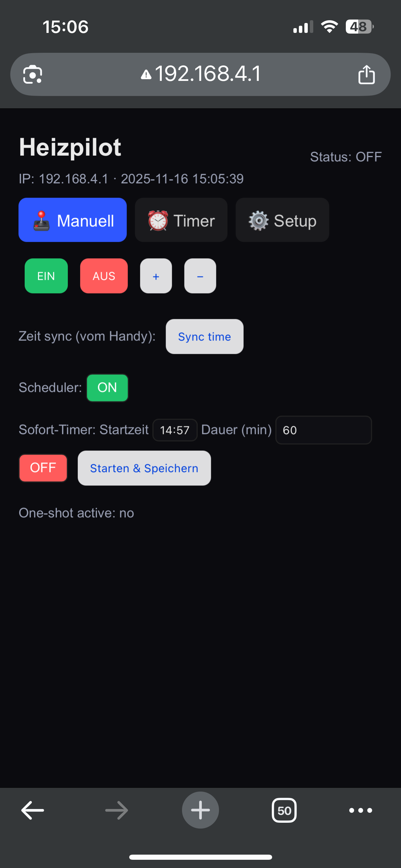Open the three-dot browser menu
This screenshot has width=401, height=868.
(361, 810)
